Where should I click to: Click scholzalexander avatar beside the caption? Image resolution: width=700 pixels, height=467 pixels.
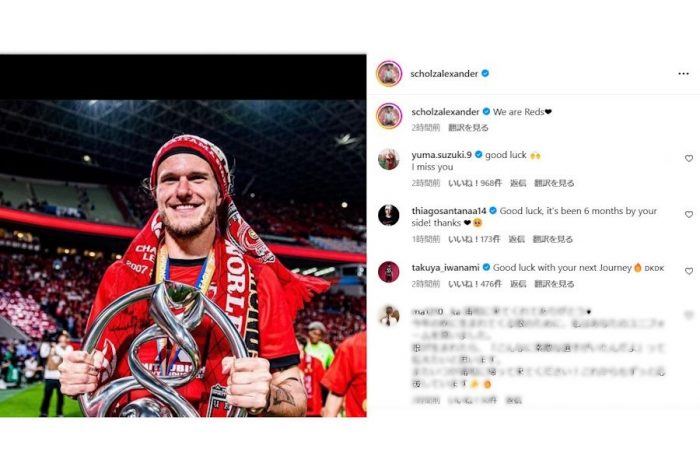click(x=389, y=116)
